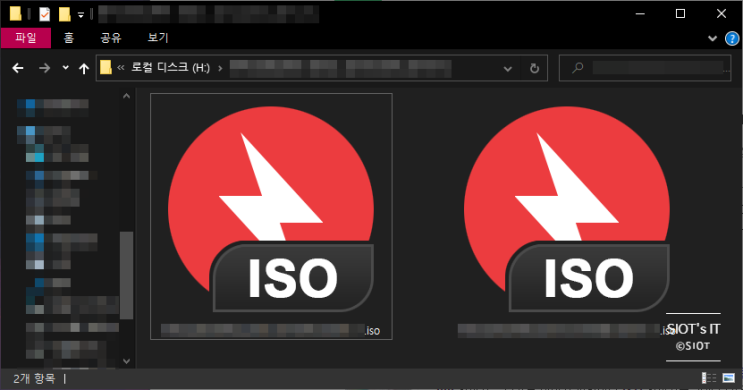Click the navigation pane scroll up arrow
Screen dimensions: 743x390
126,96
